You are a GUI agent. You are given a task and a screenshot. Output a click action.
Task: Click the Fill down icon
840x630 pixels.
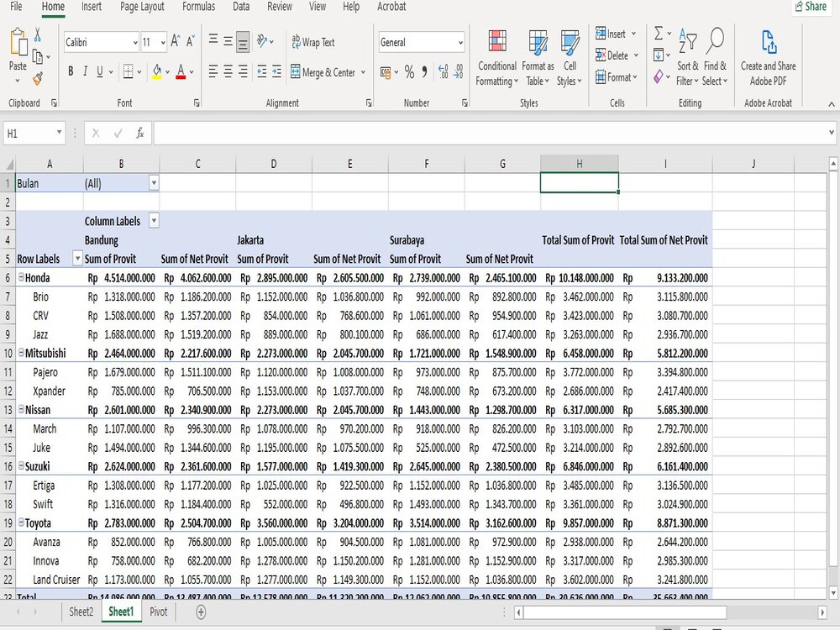659,55
